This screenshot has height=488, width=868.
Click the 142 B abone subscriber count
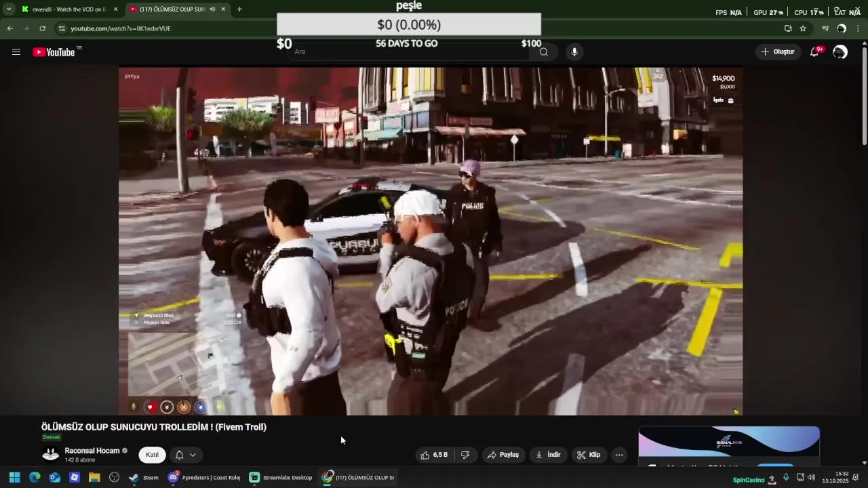click(x=80, y=460)
